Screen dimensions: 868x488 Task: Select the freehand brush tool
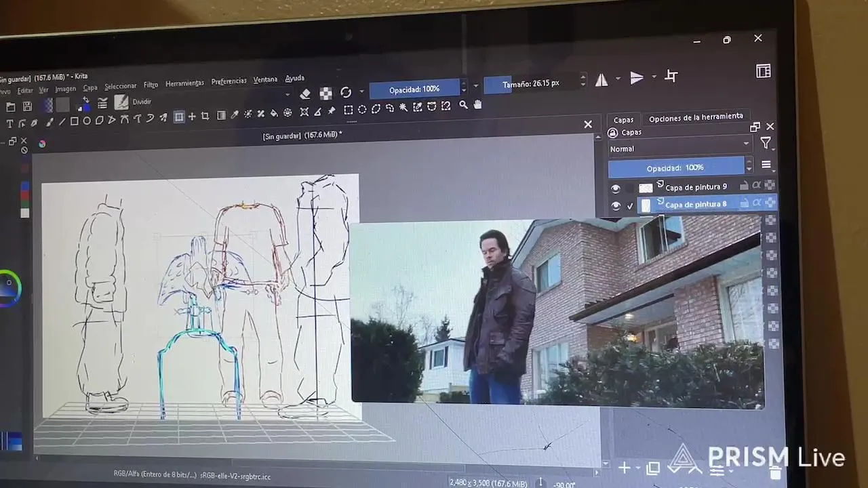(x=49, y=123)
